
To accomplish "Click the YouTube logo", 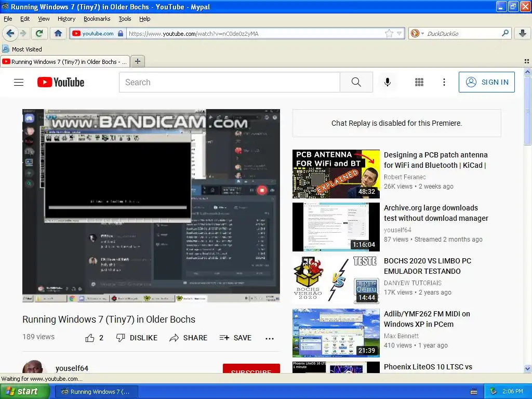I will 60,82.
